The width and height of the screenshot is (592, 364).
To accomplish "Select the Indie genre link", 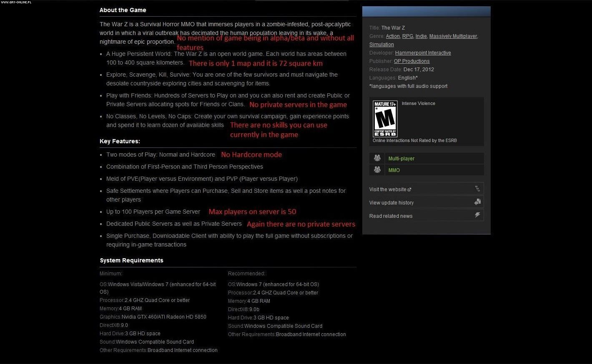I will click(x=421, y=36).
